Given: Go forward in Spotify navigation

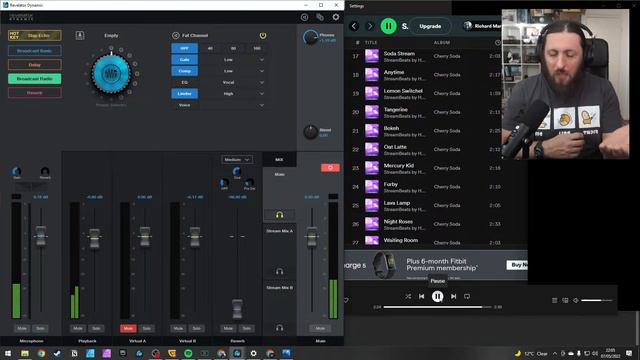Looking at the screenshot, I should pyautogui.click(x=370, y=26).
